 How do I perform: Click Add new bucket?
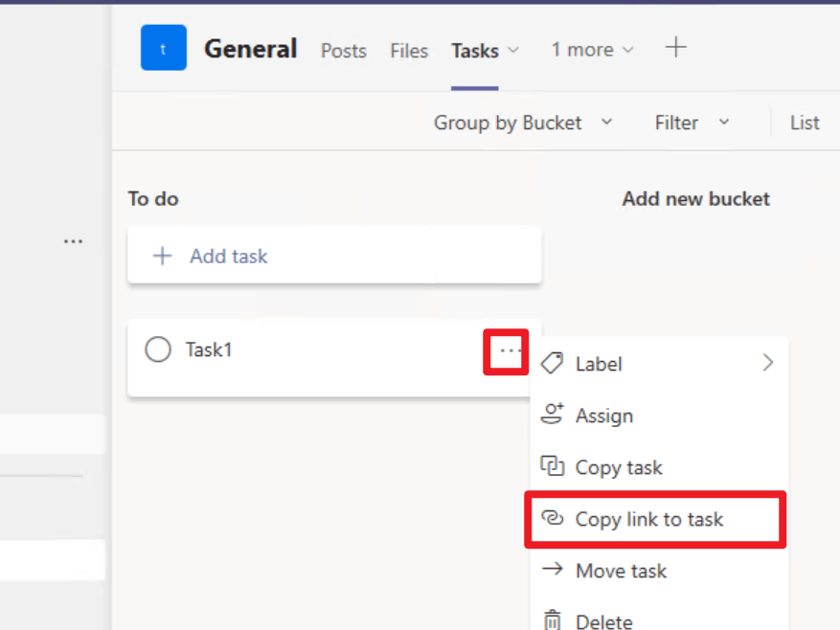[695, 199]
